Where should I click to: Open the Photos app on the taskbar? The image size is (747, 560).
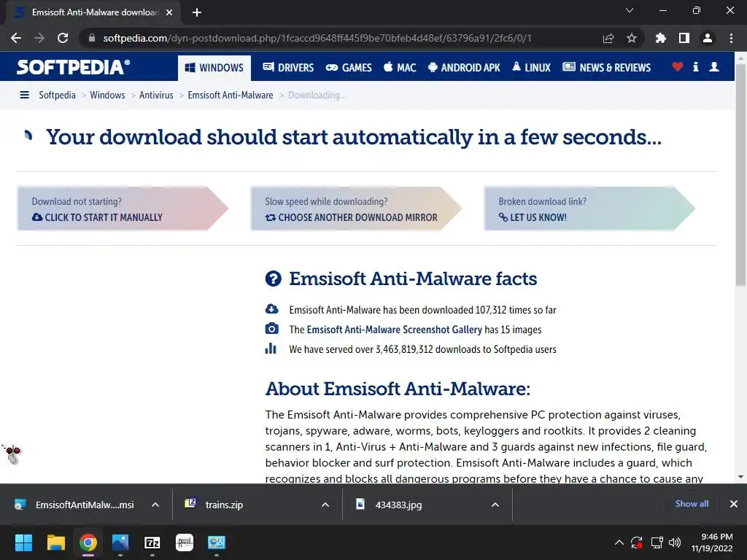pos(120,542)
